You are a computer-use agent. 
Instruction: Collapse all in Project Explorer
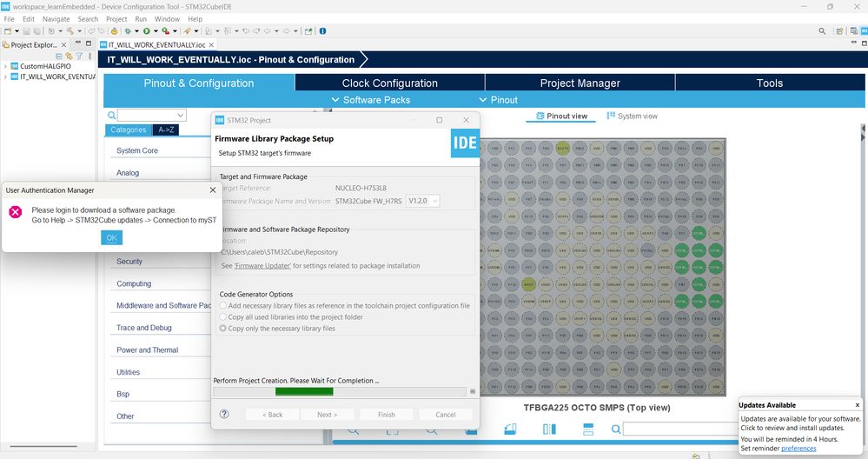tap(59, 56)
